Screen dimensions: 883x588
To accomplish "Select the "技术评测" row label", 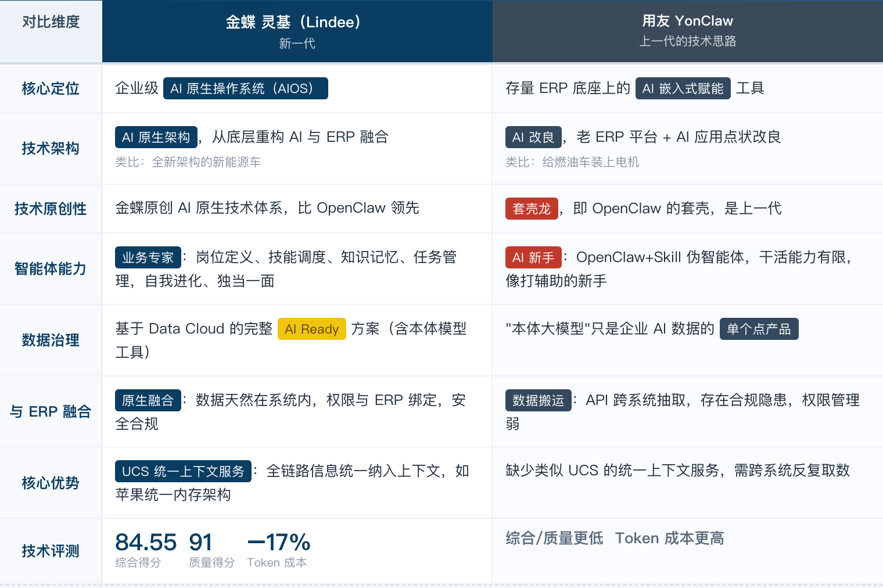I will 51,551.
